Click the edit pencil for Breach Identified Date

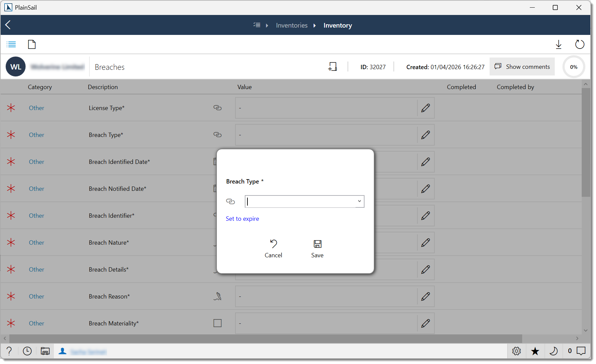point(426,162)
